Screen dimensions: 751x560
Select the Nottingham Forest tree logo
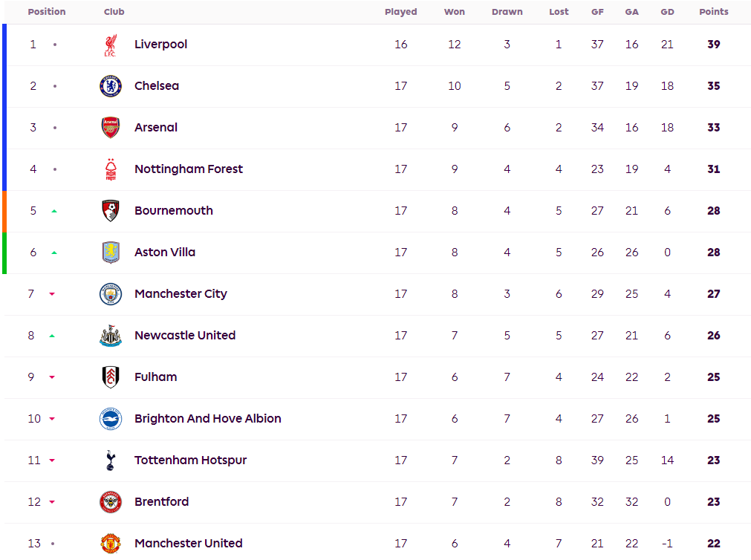[111, 169]
